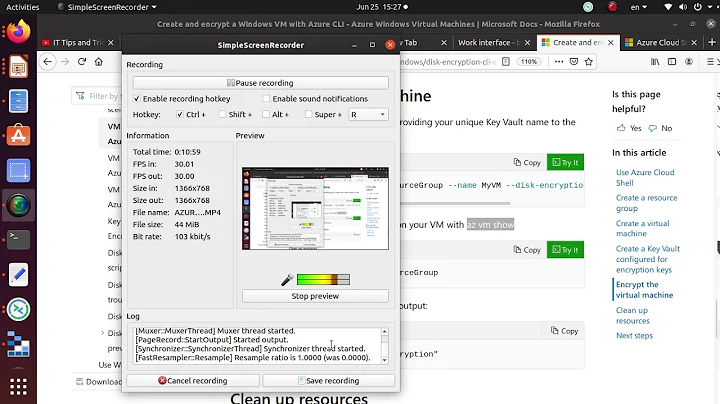The image size is (720, 404).
Task: Open the hotkey letter R dropdown
Action: (x=368, y=114)
